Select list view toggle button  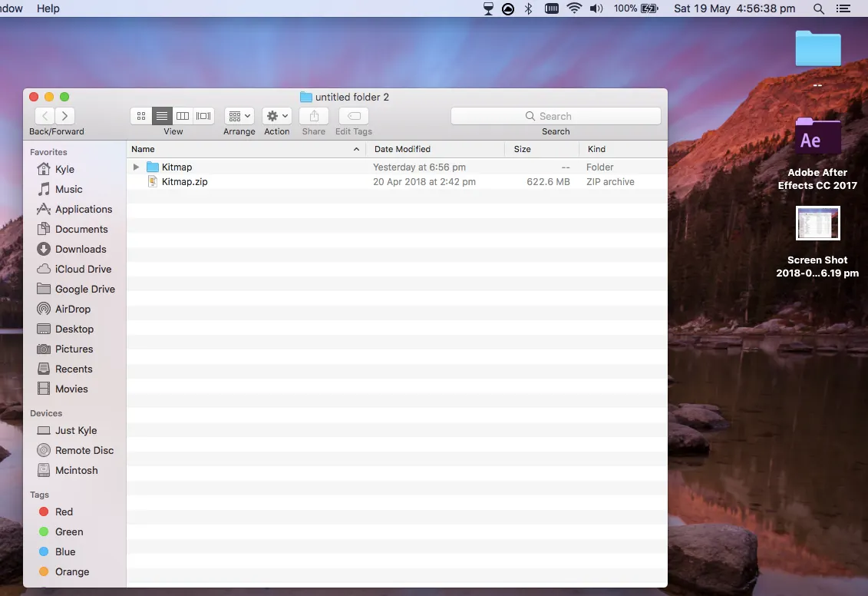pyautogui.click(x=162, y=116)
